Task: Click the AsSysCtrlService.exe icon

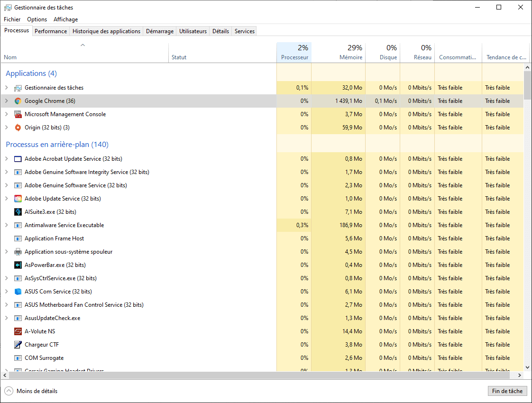Action: pos(18,278)
